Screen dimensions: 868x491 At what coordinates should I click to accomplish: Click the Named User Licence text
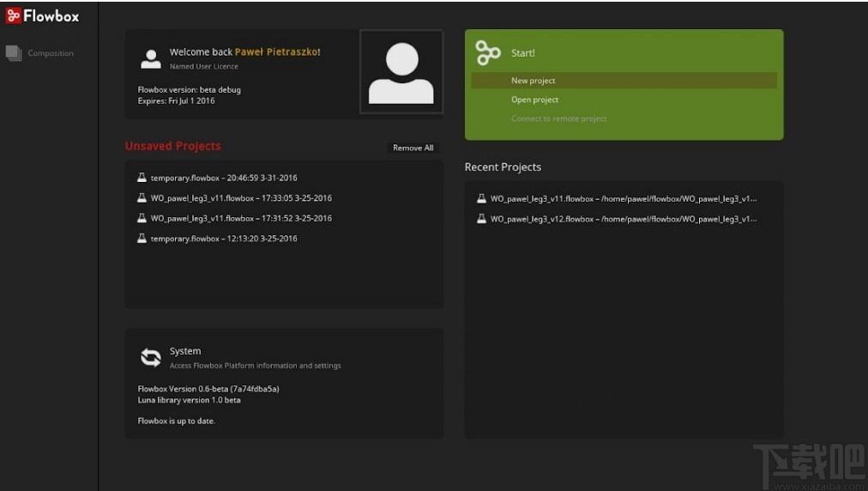204,66
